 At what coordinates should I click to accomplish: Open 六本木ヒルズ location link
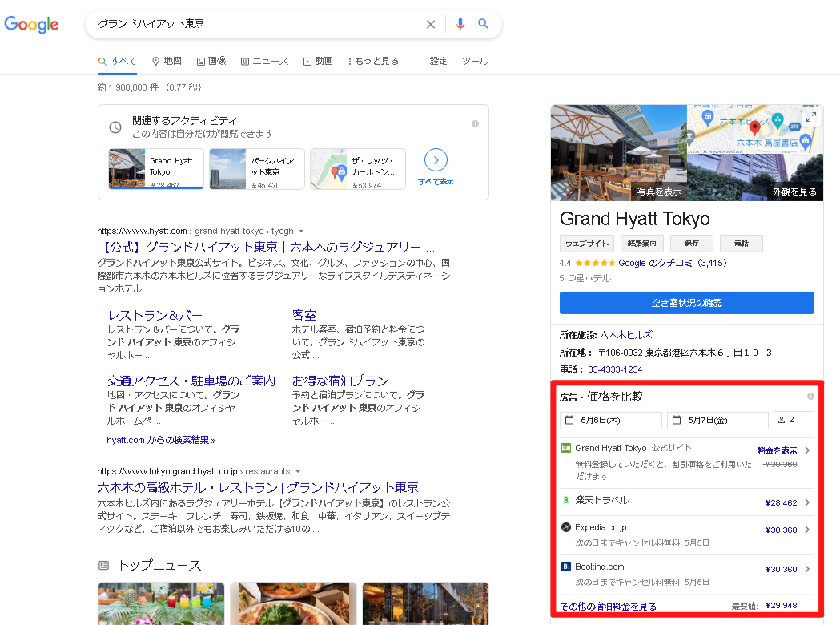coord(626,335)
